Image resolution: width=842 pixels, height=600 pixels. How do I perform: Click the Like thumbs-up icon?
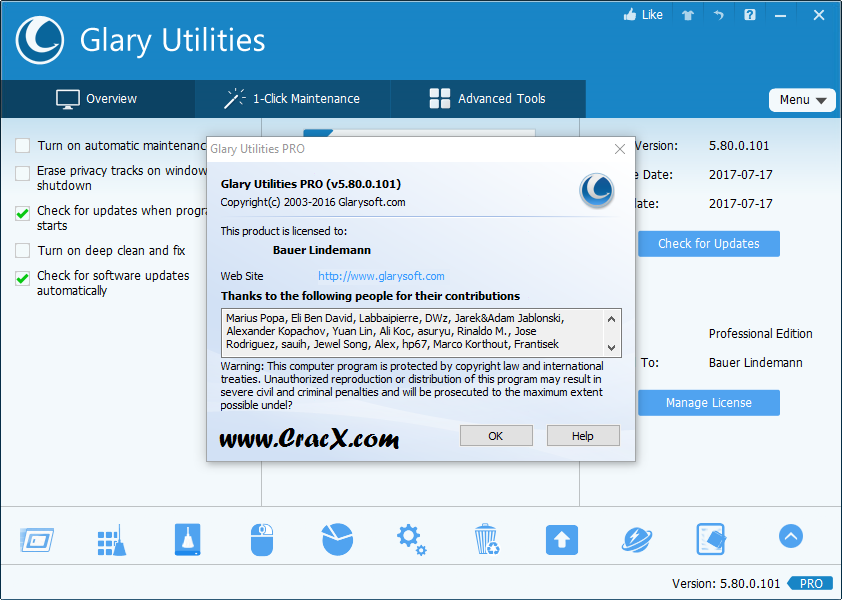click(x=630, y=15)
